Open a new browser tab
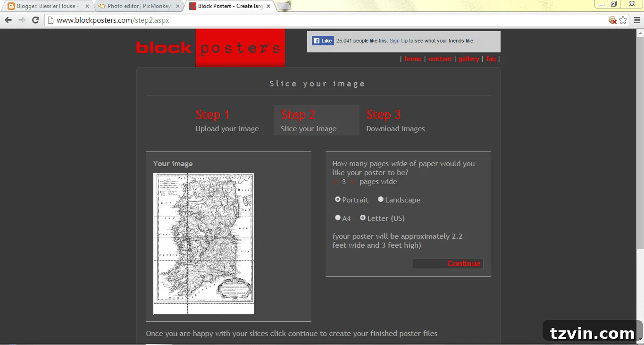The height and width of the screenshot is (345, 644). click(x=284, y=6)
